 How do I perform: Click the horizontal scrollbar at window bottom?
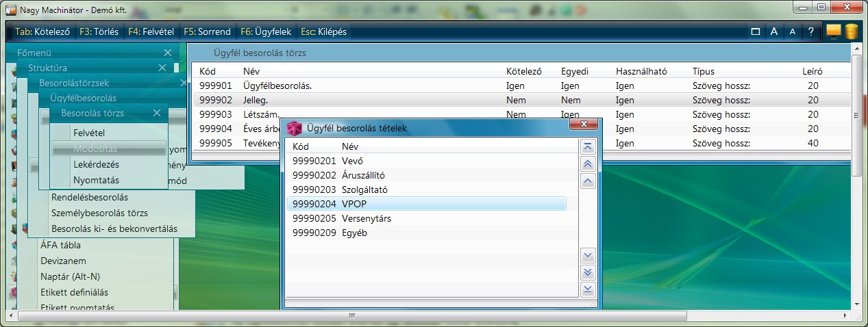pyautogui.click(x=352, y=316)
